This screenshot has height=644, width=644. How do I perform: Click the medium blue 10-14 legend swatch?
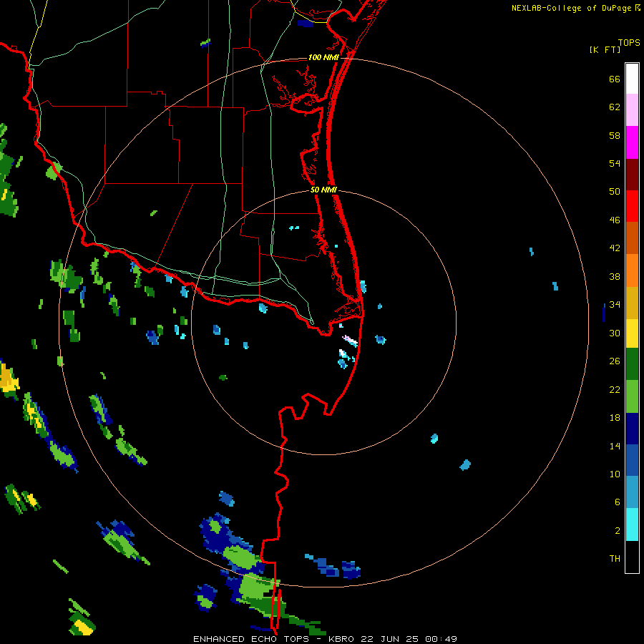pyautogui.click(x=632, y=460)
